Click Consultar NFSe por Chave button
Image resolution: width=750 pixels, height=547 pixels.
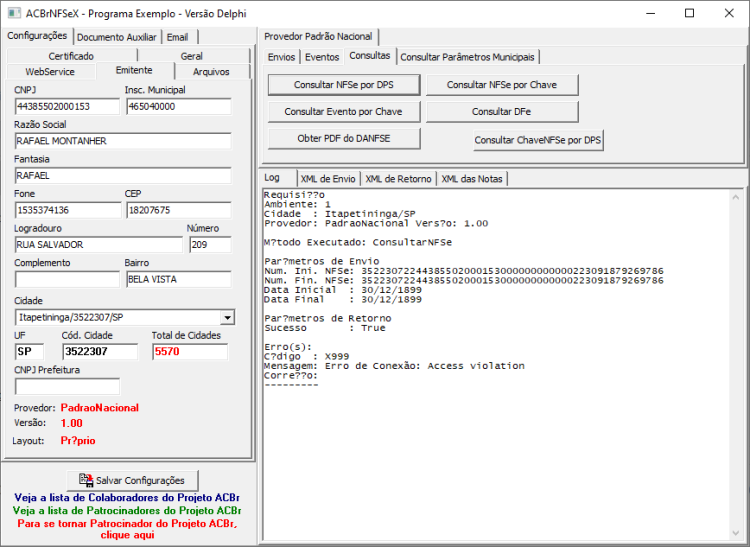point(502,85)
